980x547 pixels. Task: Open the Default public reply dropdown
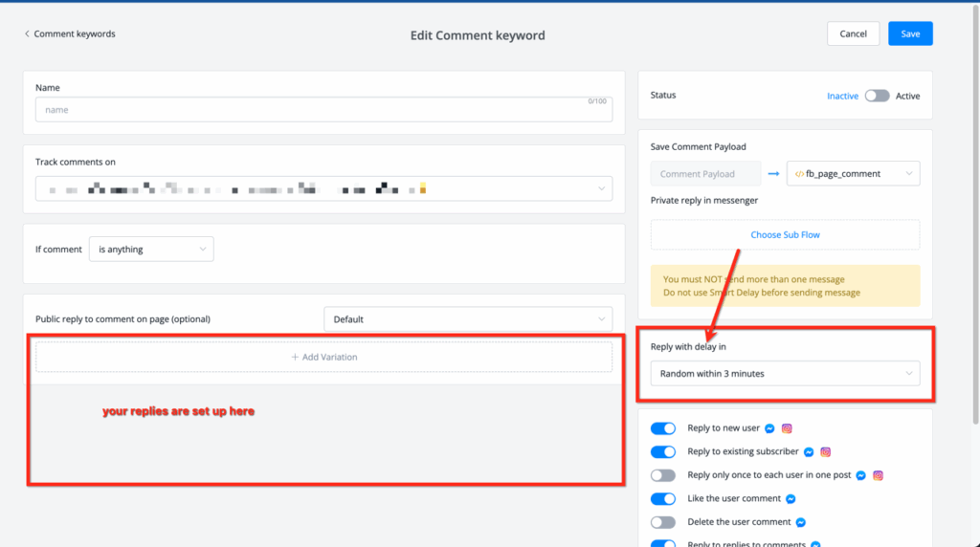tap(468, 319)
